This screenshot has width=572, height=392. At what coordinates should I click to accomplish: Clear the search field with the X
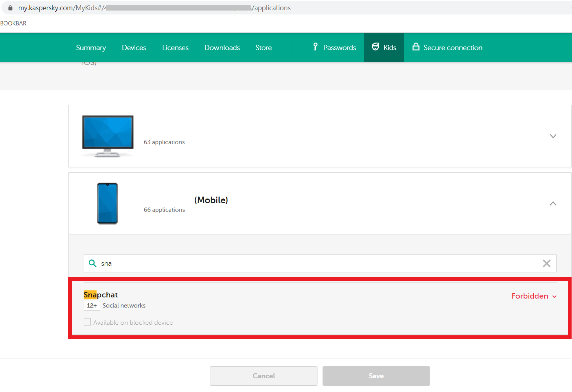[x=547, y=263]
